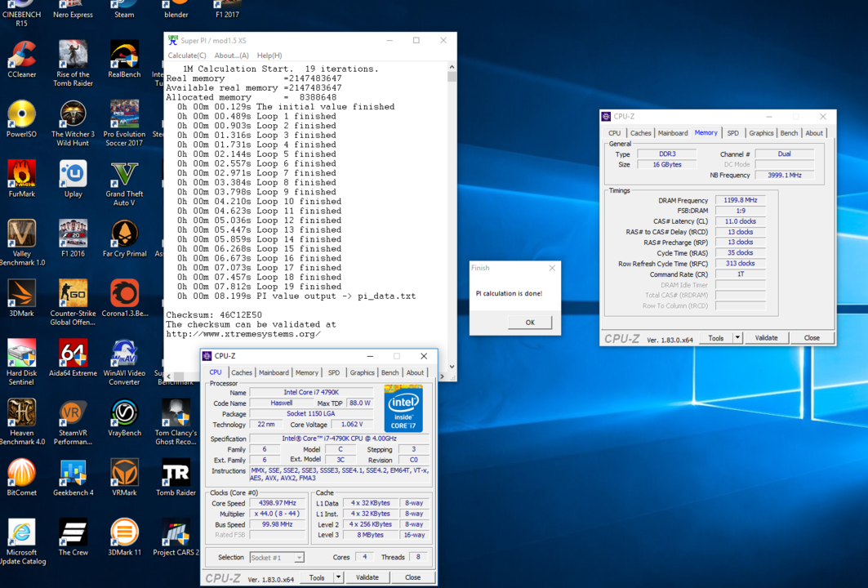Launch The Witcher 3 Wild Hunt icon
Screen dimensions: 868x588
click(73, 123)
